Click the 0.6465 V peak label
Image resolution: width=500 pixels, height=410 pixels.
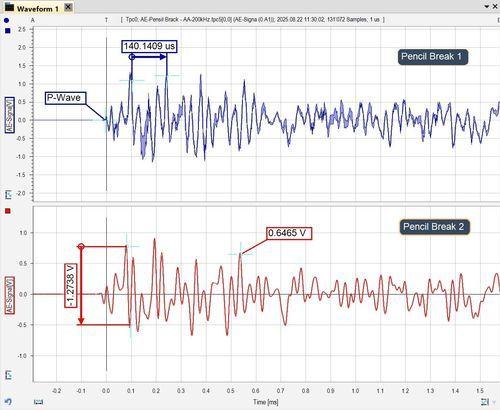pos(289,233)
